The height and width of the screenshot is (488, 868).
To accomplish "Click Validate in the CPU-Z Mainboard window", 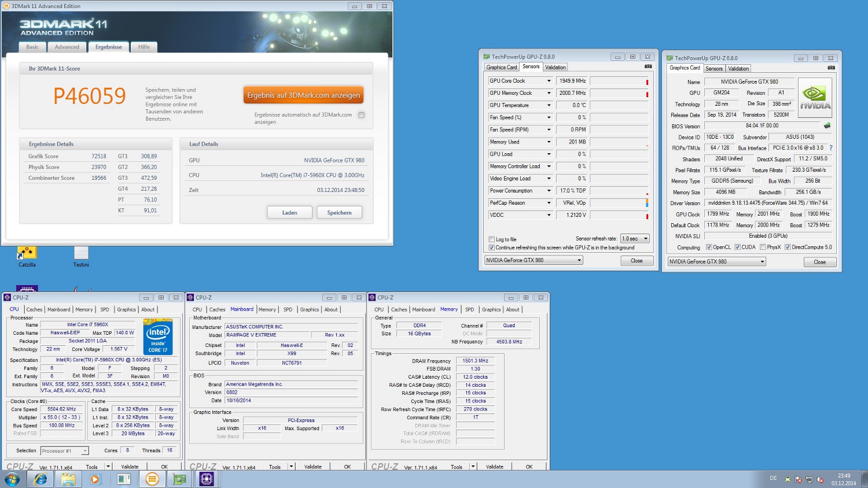I will [313, 467].
